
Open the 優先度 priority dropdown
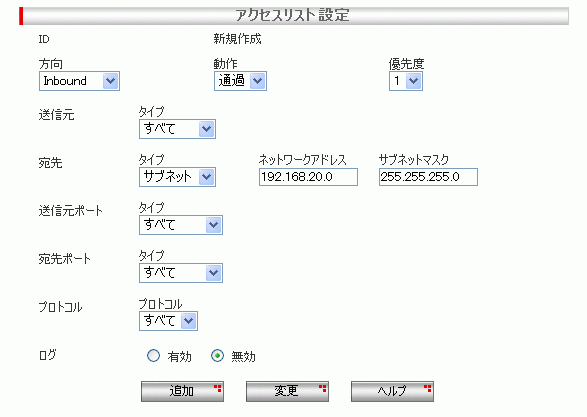406,81
